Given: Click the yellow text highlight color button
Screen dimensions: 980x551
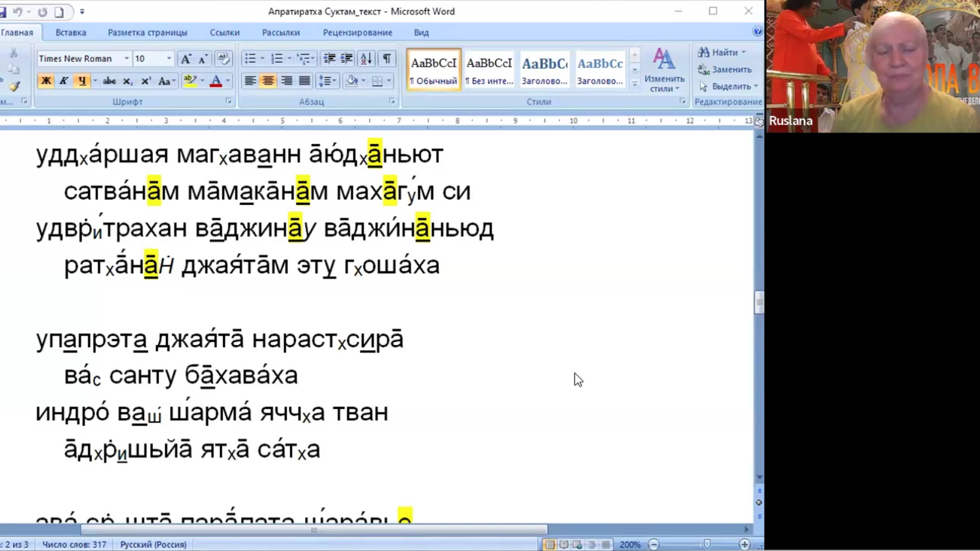Looking at the screenshot, I should point(189,81).
